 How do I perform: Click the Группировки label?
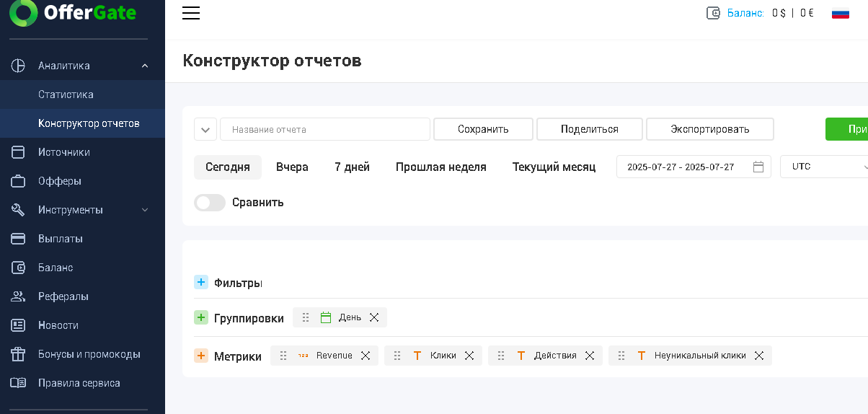tap(249, 318)
